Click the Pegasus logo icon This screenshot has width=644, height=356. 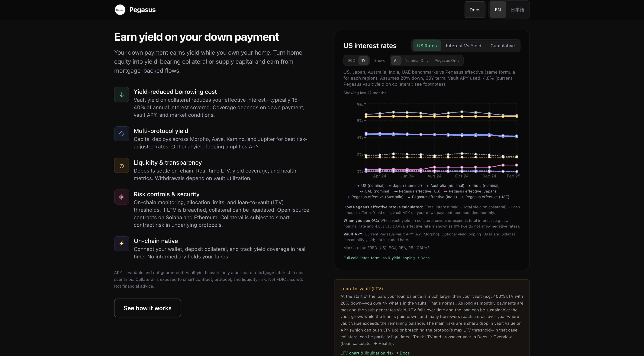pos(120,10)
